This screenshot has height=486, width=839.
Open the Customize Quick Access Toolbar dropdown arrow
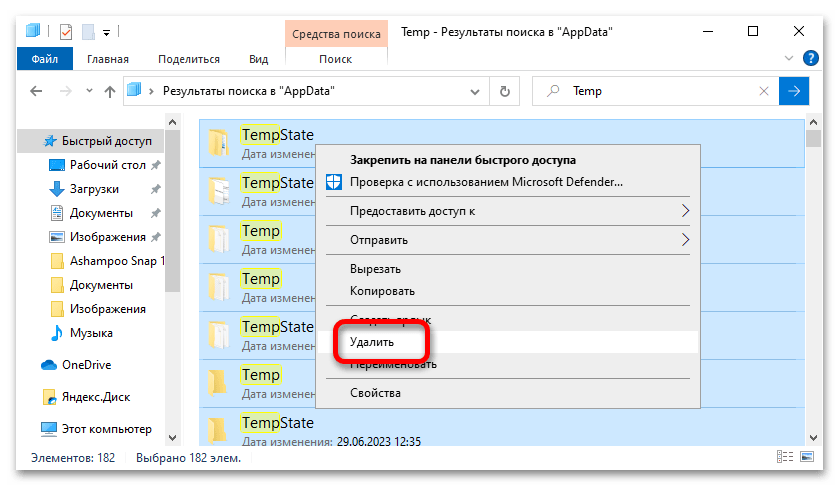tap(106, 33)
